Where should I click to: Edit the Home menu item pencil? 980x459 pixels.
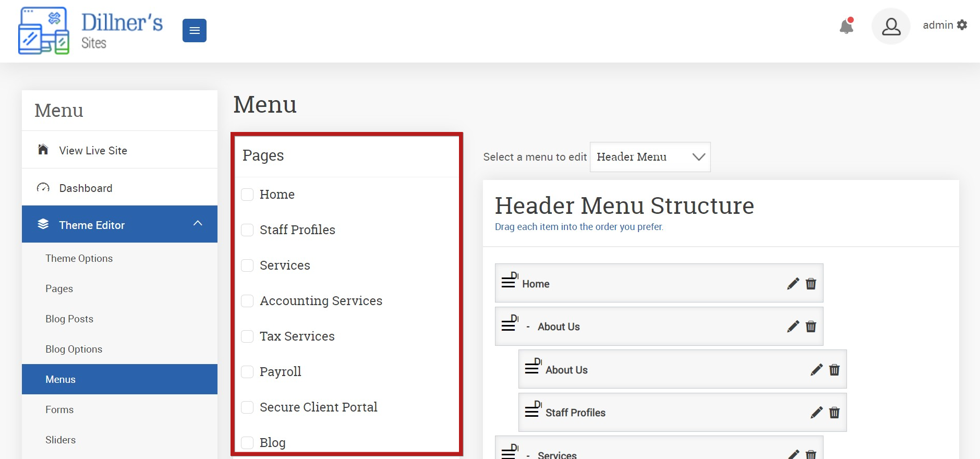tap(793, 284)
